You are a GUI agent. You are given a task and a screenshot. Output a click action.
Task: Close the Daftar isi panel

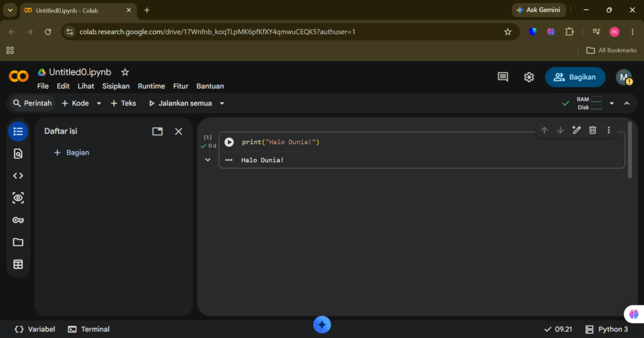[x=178, y=132]
